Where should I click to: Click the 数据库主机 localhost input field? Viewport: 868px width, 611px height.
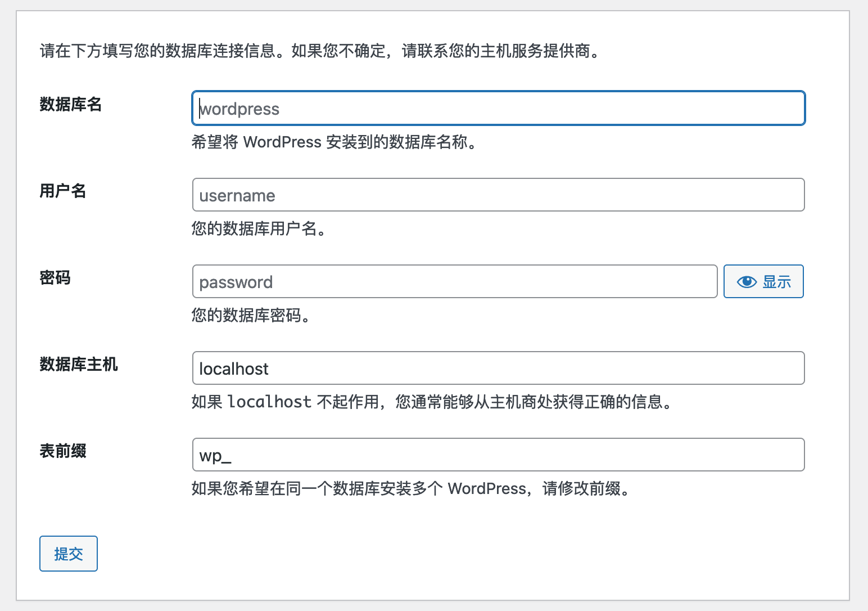(498, 368)
